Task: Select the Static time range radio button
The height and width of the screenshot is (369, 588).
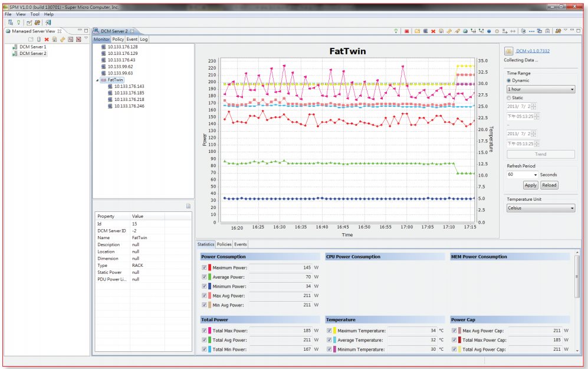Action: [509, 98]
